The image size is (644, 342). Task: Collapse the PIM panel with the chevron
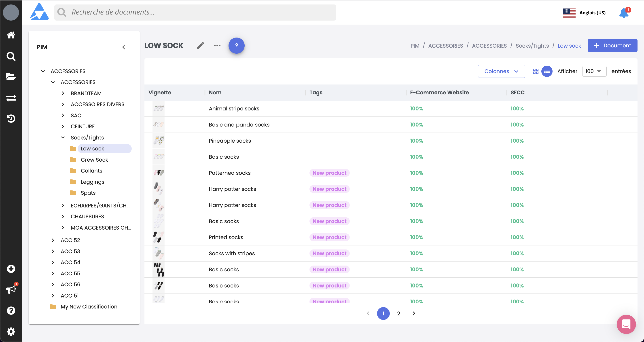click(x=123, y=47)
